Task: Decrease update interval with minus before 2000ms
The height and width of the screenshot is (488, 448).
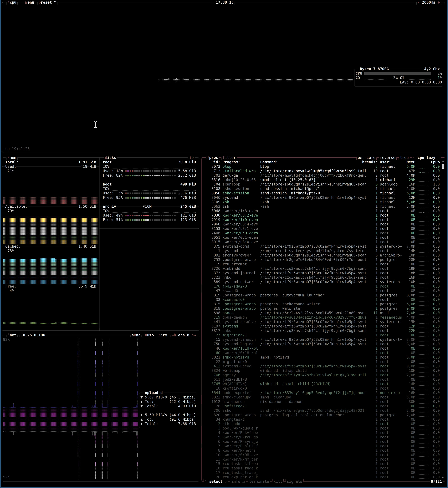Action: click(x=418, y=2)
